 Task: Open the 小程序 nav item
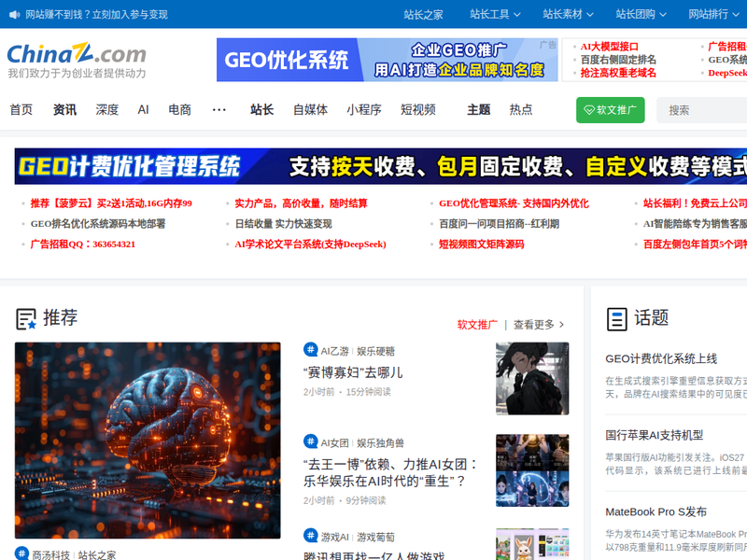[x=364, y=110]
